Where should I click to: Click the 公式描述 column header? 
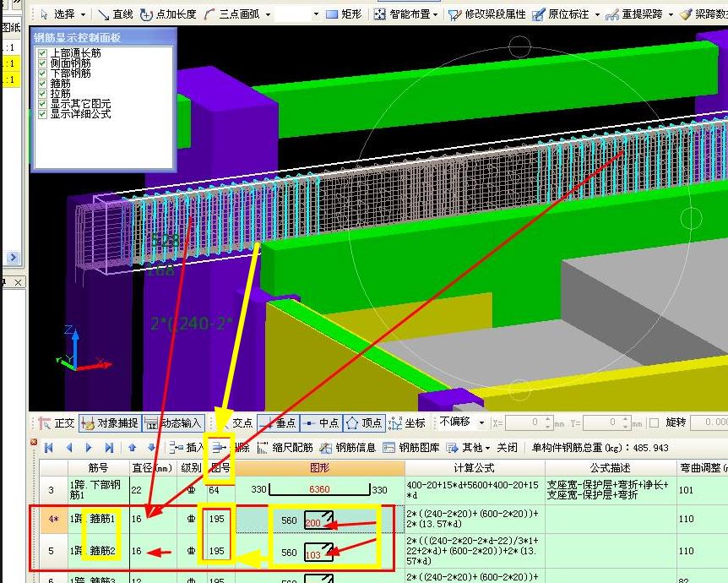tap(611, 468)
